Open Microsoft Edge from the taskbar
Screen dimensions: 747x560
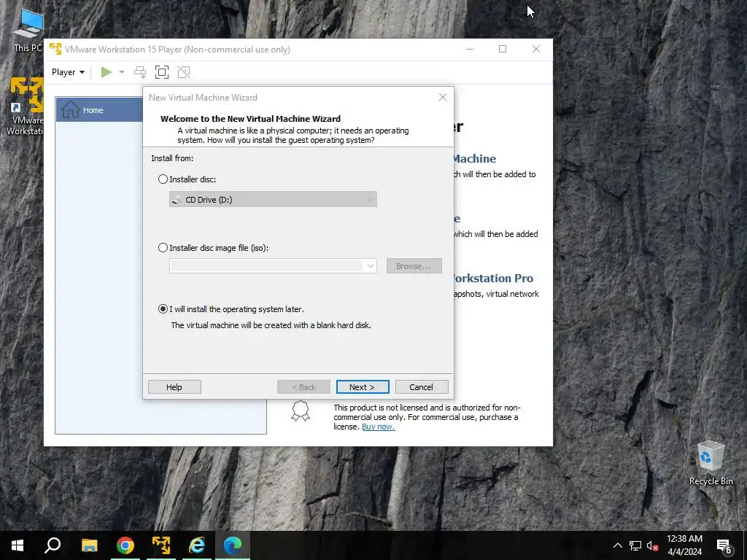tap(233, 545)
